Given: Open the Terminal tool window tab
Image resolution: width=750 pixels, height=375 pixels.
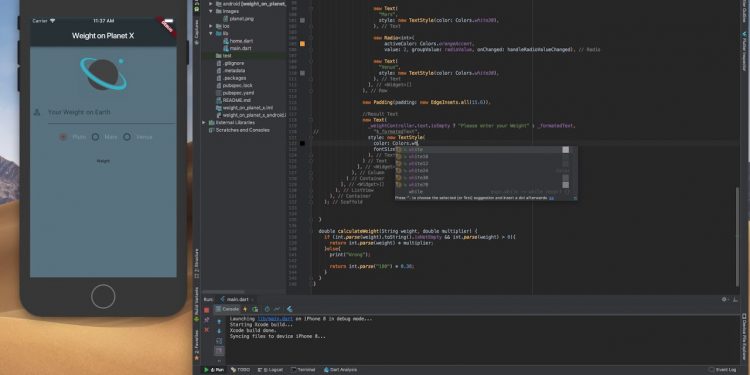Looking at the screenshot, I should tap(303, 370).
